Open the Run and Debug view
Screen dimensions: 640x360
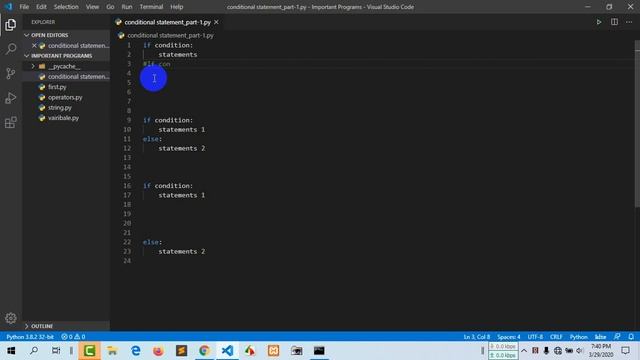click(11, 98)
